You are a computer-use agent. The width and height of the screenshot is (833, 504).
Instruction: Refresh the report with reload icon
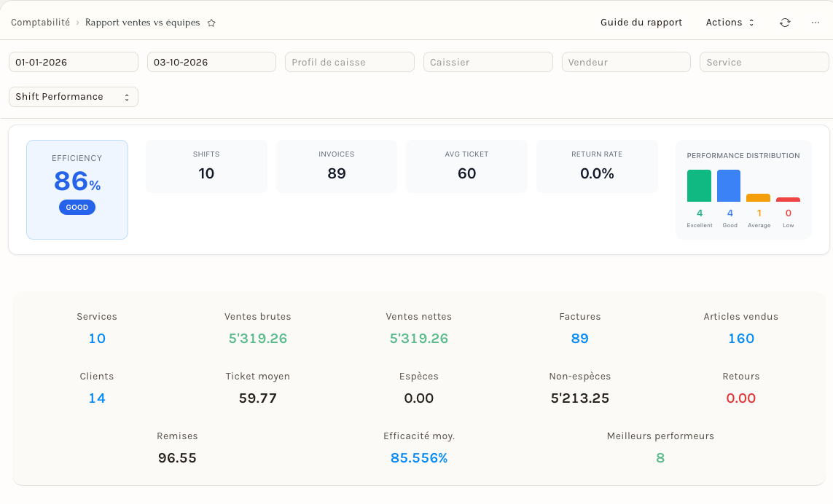coord(785,23)
